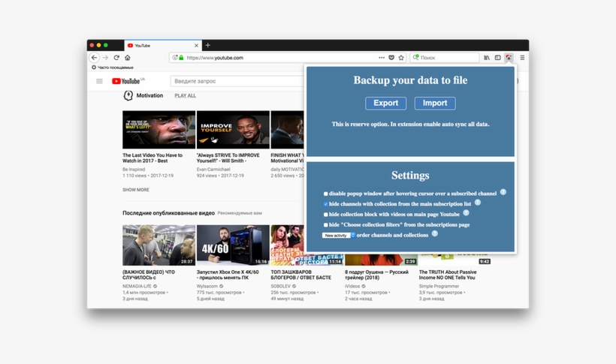Screen dimensions: 616x364
Task: Click help icon beside hide channels with collection
Action: point(477,202)
